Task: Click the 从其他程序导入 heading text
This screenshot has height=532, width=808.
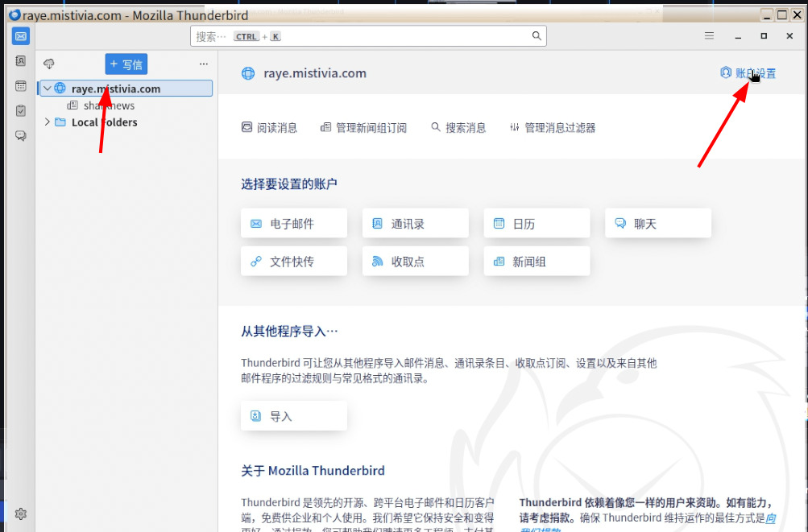Action: tap(289, 331)
